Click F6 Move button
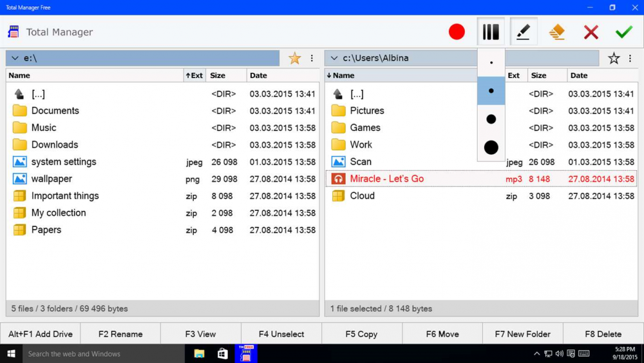Image resolution: width=644 pixels, height=363 pixels. click(x=442, y=334)
